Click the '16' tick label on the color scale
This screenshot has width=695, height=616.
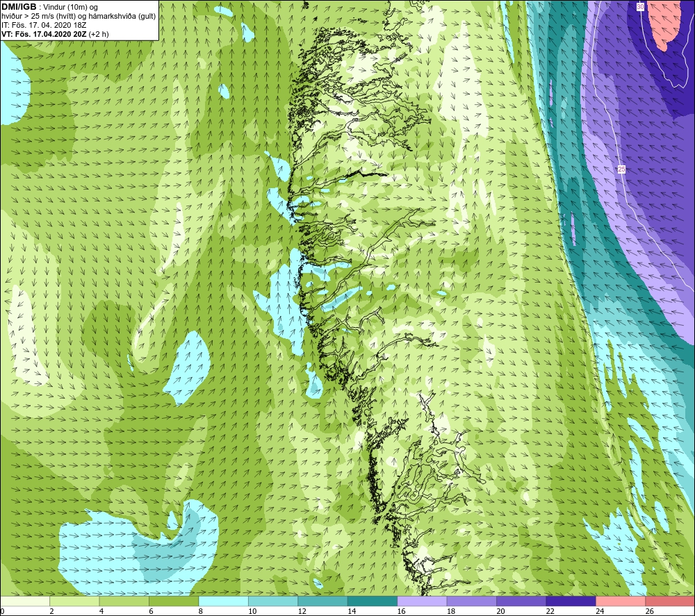pos(401,611)
